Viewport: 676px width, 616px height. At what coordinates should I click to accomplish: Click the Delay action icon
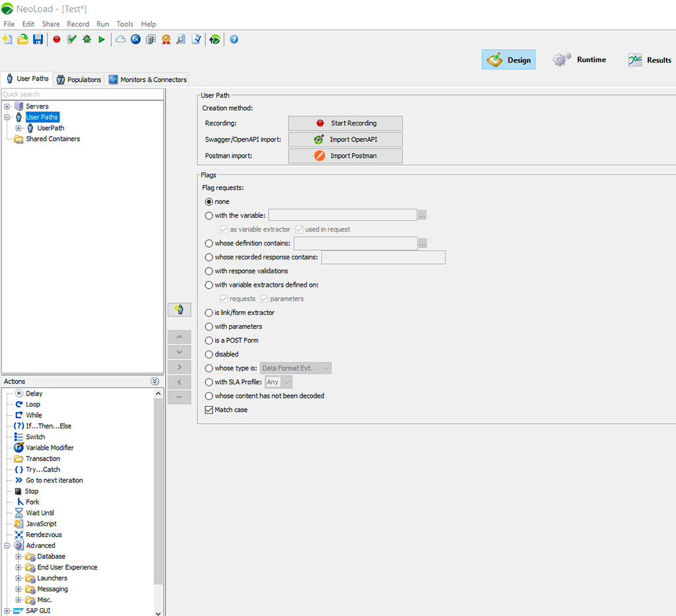19,393
